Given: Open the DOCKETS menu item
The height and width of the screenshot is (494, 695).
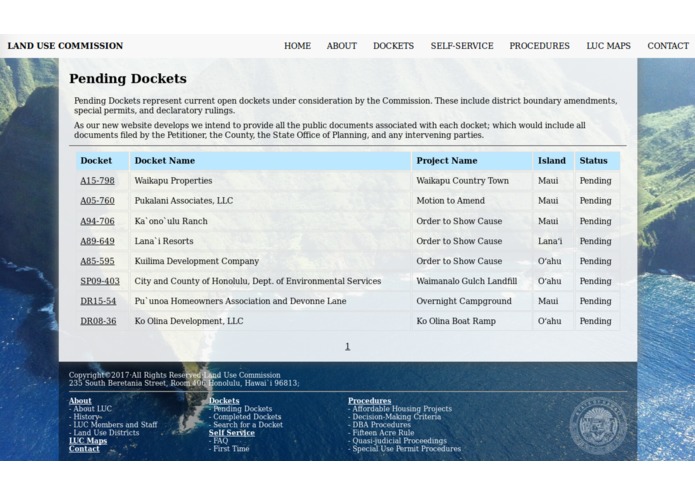Looking at the screenshot, I should [394, 46].
